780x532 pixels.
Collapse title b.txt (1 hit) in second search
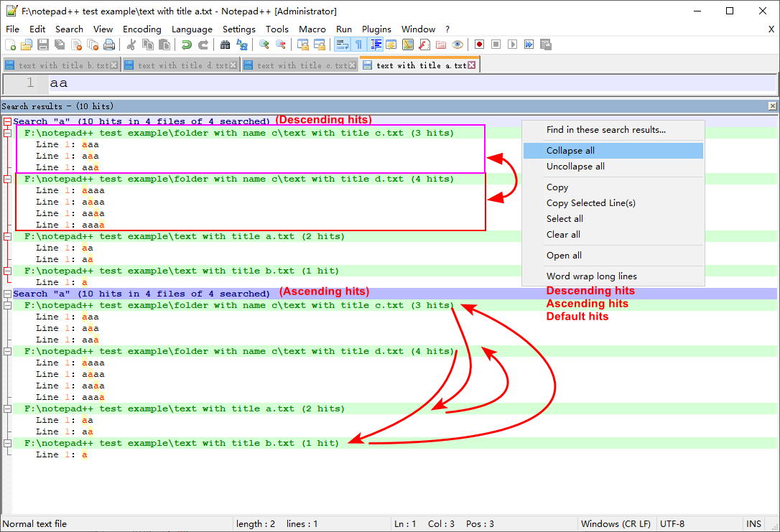click(x=7, y=443)
